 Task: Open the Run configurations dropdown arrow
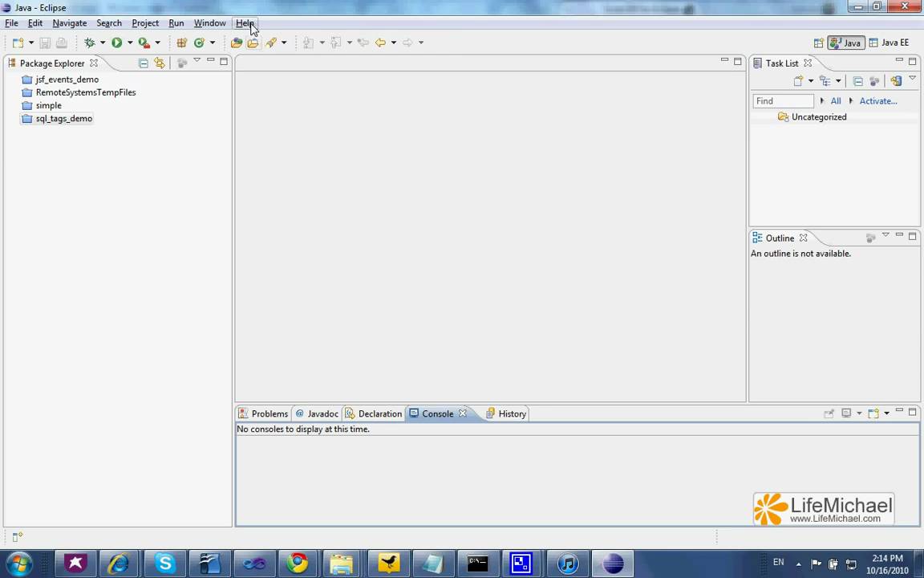130,43
